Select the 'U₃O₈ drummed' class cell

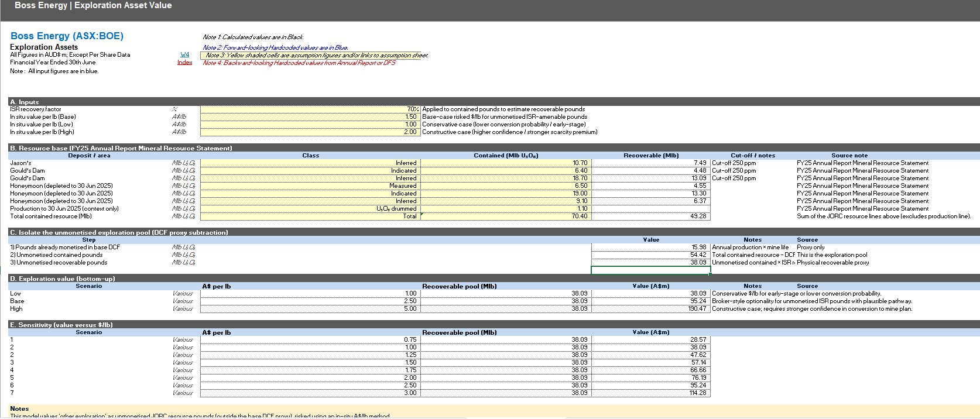(310, 208)
